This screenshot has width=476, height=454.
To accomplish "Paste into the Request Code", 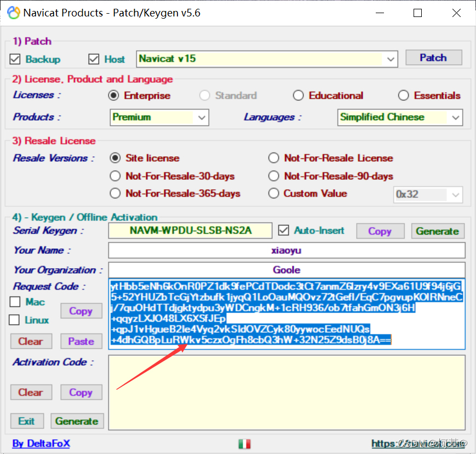I will coord(81,341).
